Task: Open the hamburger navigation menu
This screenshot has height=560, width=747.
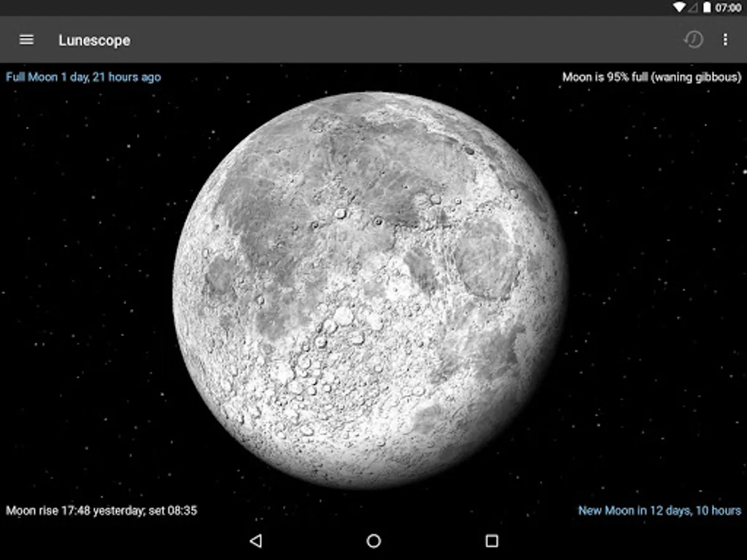Action: click(x=26, y=40)
